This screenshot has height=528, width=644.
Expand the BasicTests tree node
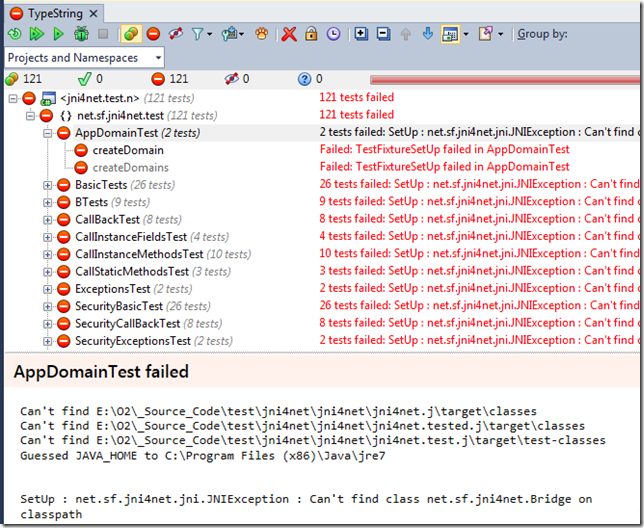click(47, 185)
